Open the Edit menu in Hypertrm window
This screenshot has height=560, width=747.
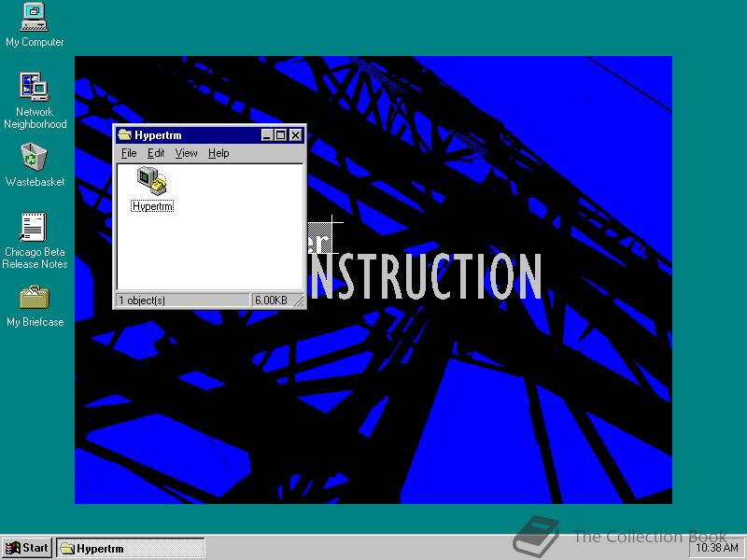[156, 153]
